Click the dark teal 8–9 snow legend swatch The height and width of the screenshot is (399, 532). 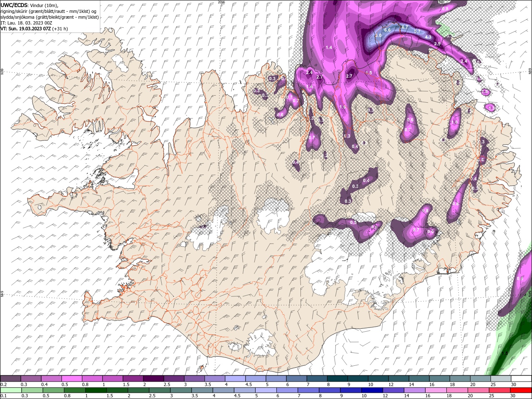pyautogui.click(x=337, y=379)
